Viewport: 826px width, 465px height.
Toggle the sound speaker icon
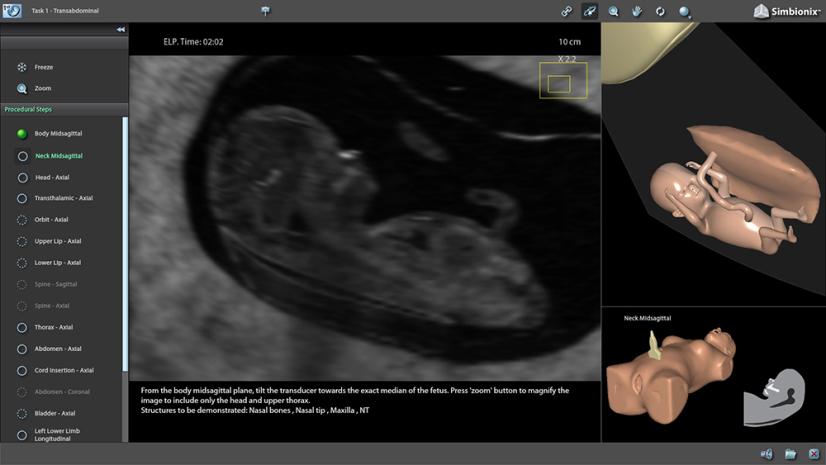767,454
